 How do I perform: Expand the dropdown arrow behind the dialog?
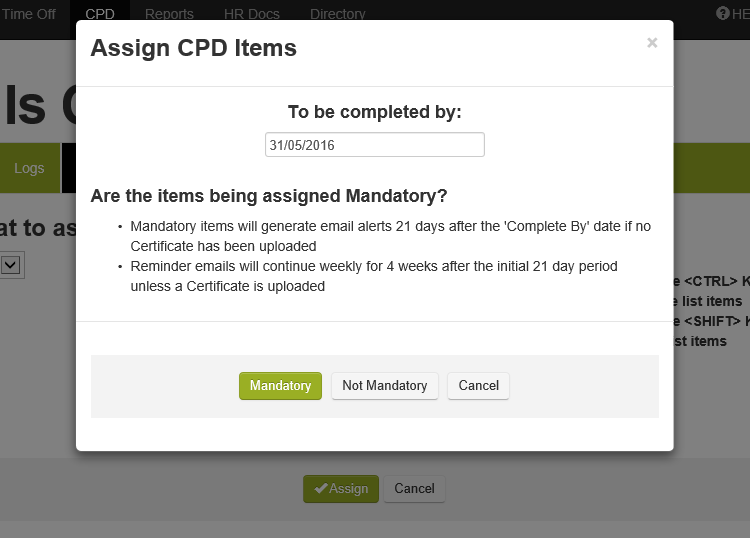tap(11, 265)
